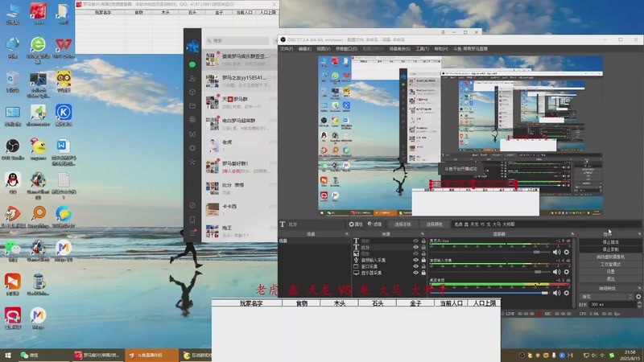644x362 pixels.
Task: Click 启动虚拟摄像机 button
Action: coord(610,257)
